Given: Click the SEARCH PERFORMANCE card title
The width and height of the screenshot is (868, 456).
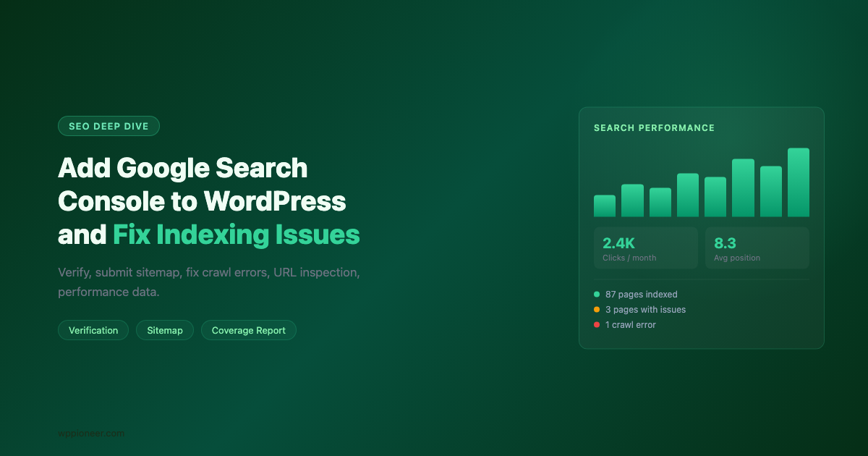Looking at the screenshot, I should [x=654, y=128].
